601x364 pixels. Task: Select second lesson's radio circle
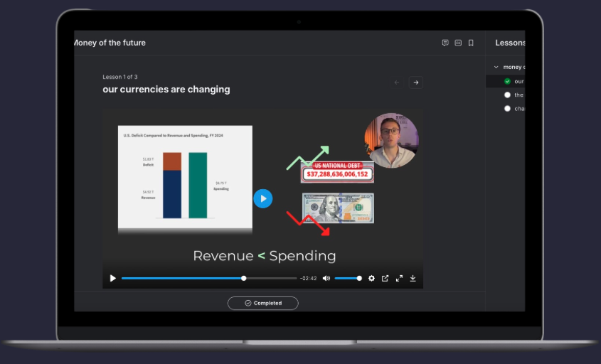507,95
